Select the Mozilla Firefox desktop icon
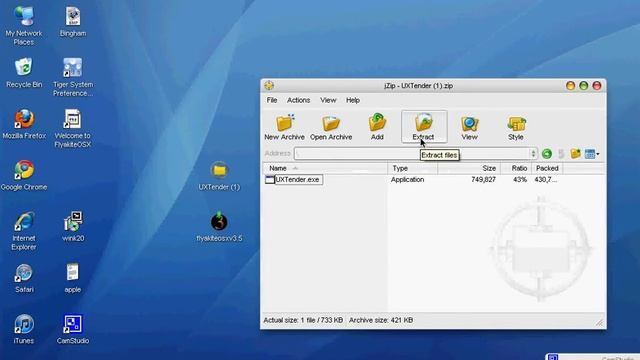 coord(24,124)
